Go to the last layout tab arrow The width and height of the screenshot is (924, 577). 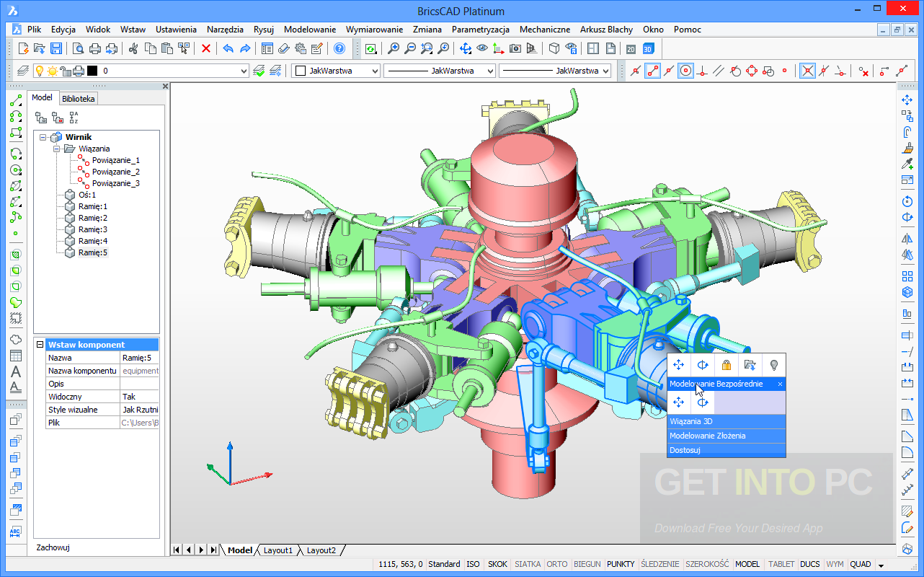pos(213,550)
